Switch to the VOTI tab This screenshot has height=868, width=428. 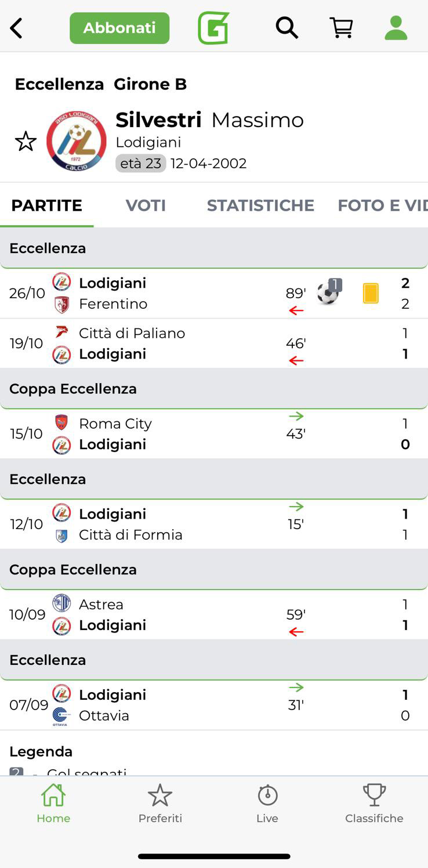146,205
